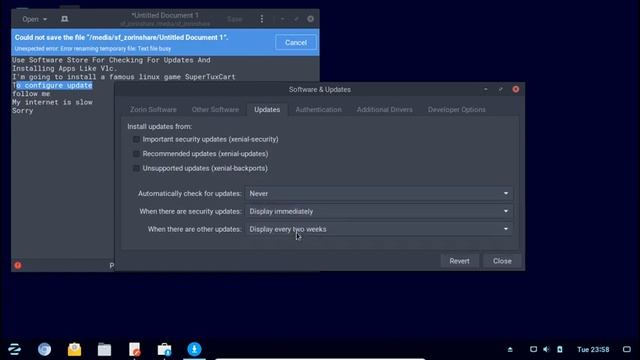Cancel the save error message
Screen dimensions: 640x360
coord(296,42)
